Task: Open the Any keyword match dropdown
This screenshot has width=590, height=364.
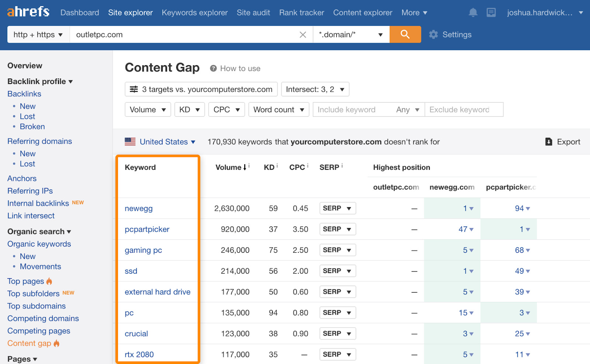Action: coord(408,109)
